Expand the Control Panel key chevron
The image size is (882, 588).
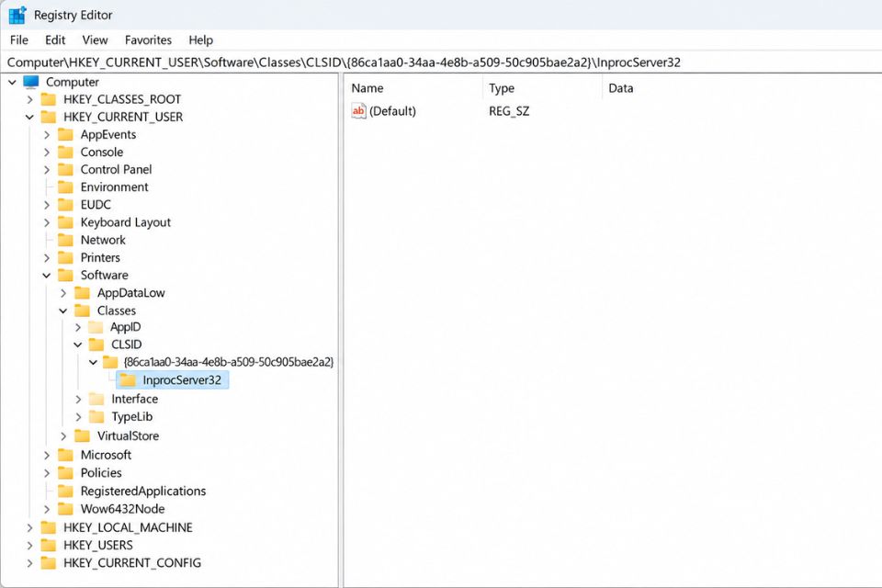(x=47, y=170)
